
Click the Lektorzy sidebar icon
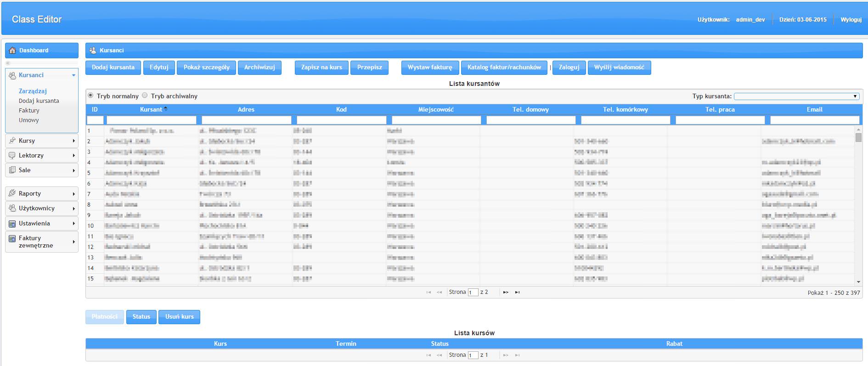pos(12,155)
